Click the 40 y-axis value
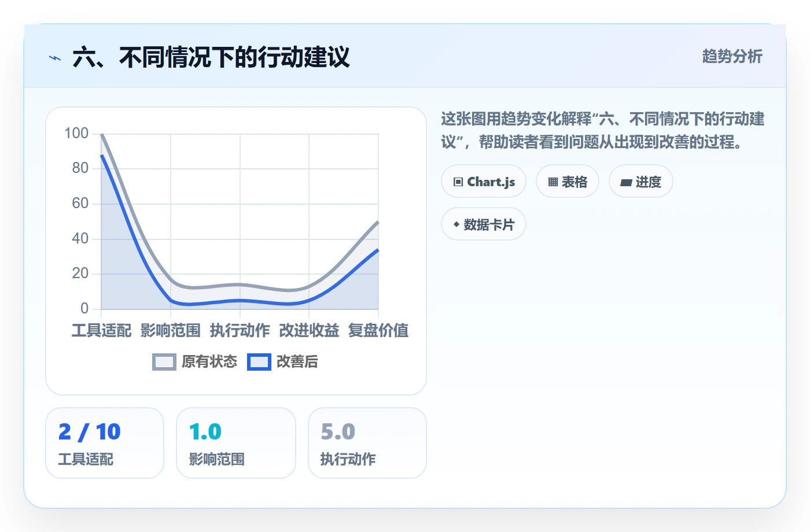 pos(80,238)
